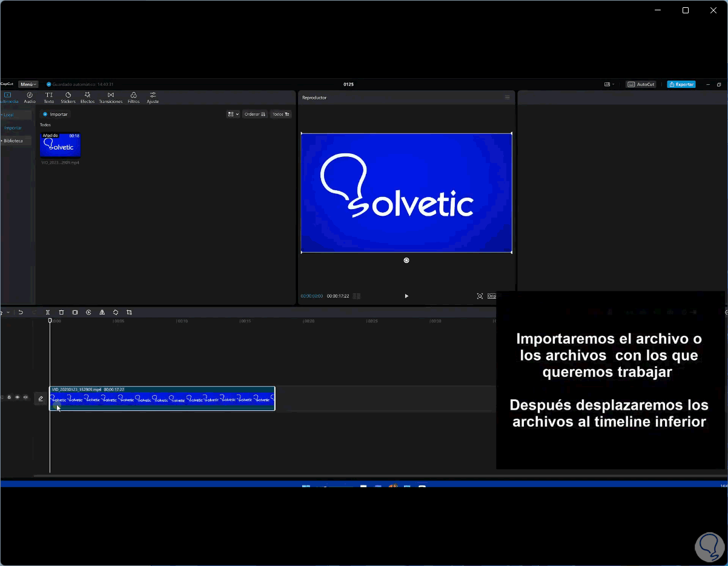
Task: Click the preview full-frame zoom icon
Action: tap(480, 296)
